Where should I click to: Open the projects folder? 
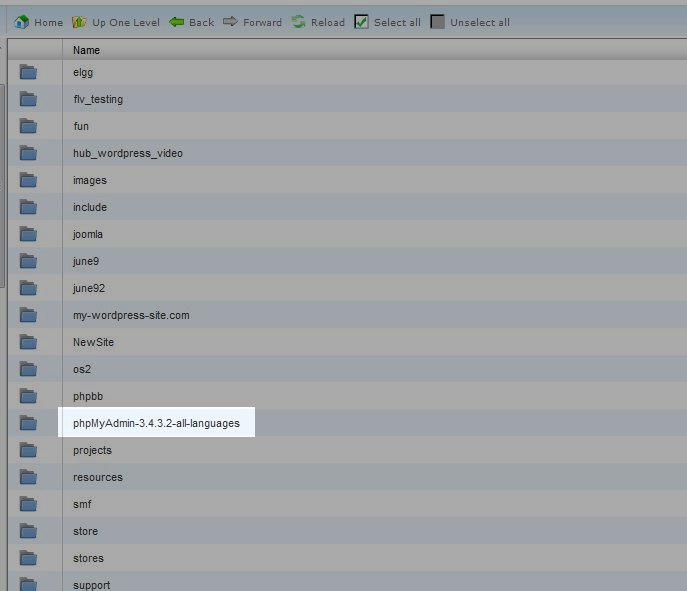click(92, 450)
